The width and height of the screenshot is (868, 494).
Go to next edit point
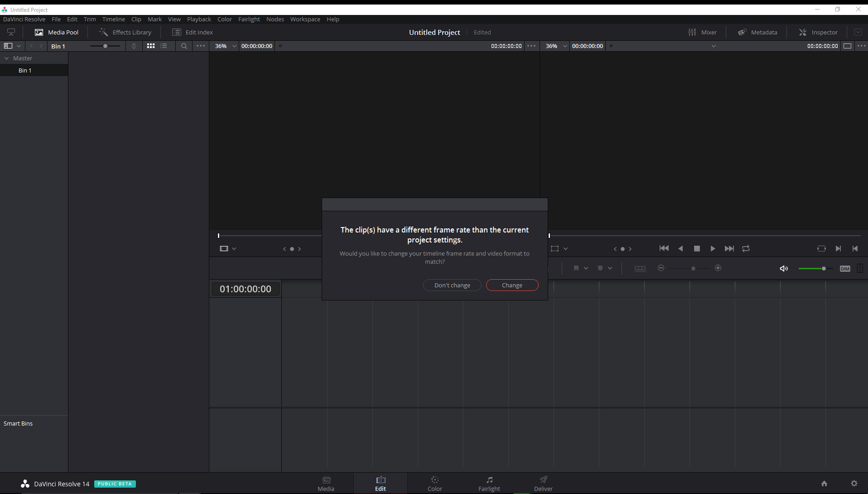838,248
